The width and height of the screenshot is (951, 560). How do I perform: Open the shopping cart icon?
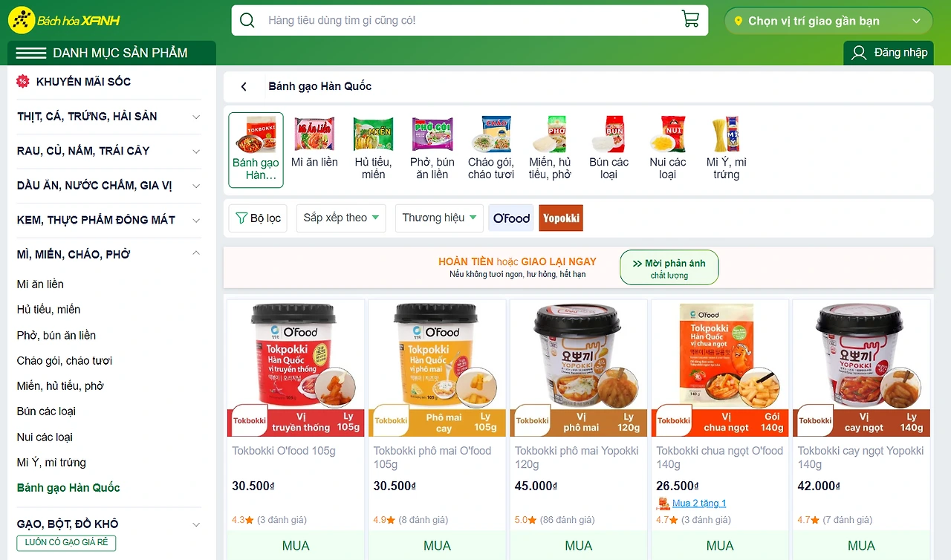pyautogui.click(x=690, y=20)
